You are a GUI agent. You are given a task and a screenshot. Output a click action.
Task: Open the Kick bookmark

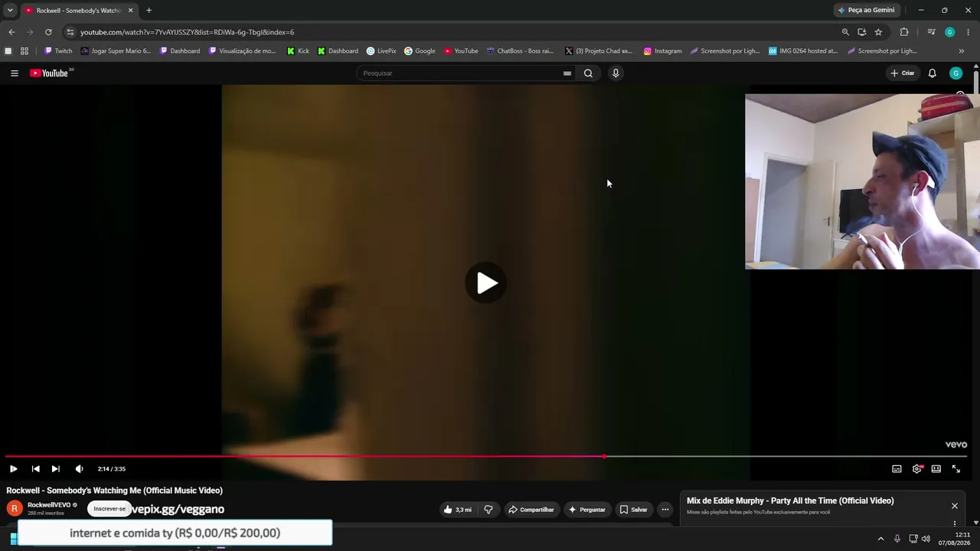[x=298, y=51]
